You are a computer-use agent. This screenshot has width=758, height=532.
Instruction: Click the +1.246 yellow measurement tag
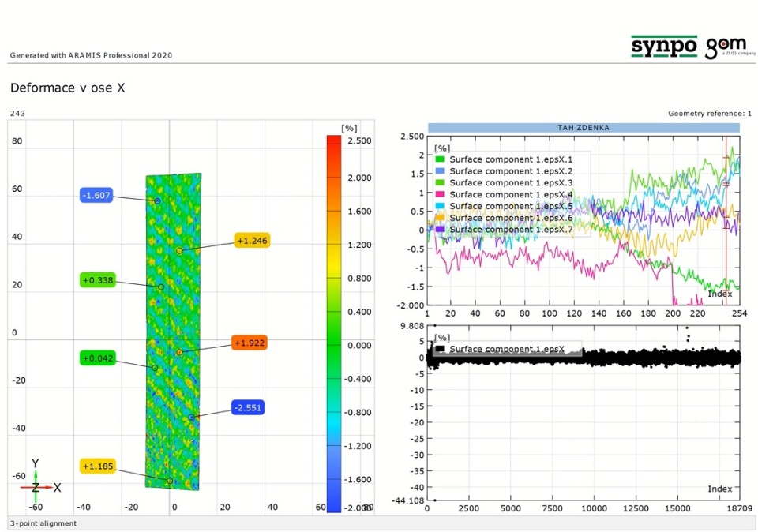tap(253, 241)
